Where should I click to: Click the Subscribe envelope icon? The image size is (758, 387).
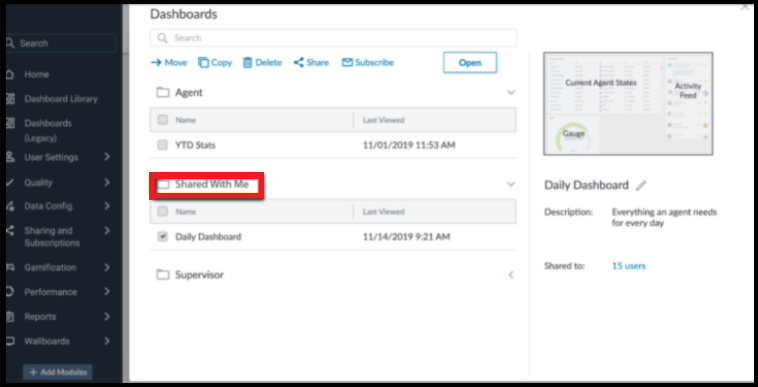click(347, 62)
